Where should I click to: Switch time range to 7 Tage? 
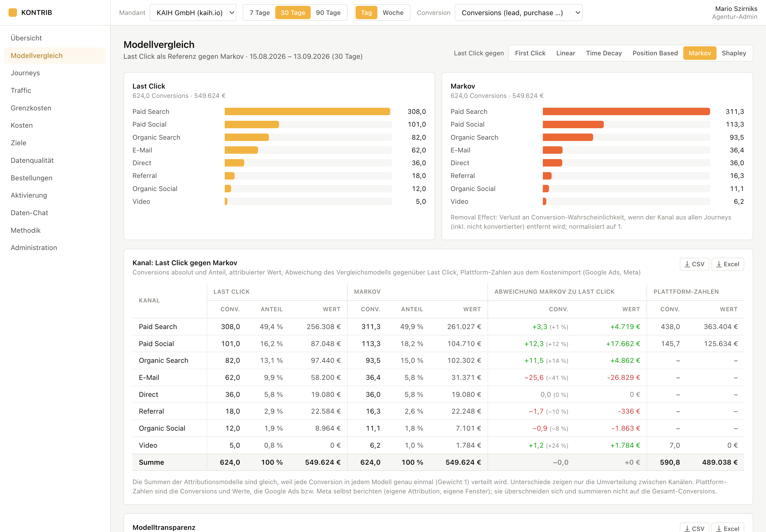point(260,13)
